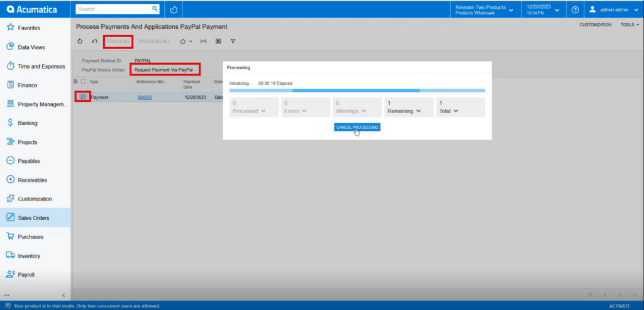The width and height of the screenshot is (644, 310).
Task: Click the export to Excel icon
Action: pos(218,42)
